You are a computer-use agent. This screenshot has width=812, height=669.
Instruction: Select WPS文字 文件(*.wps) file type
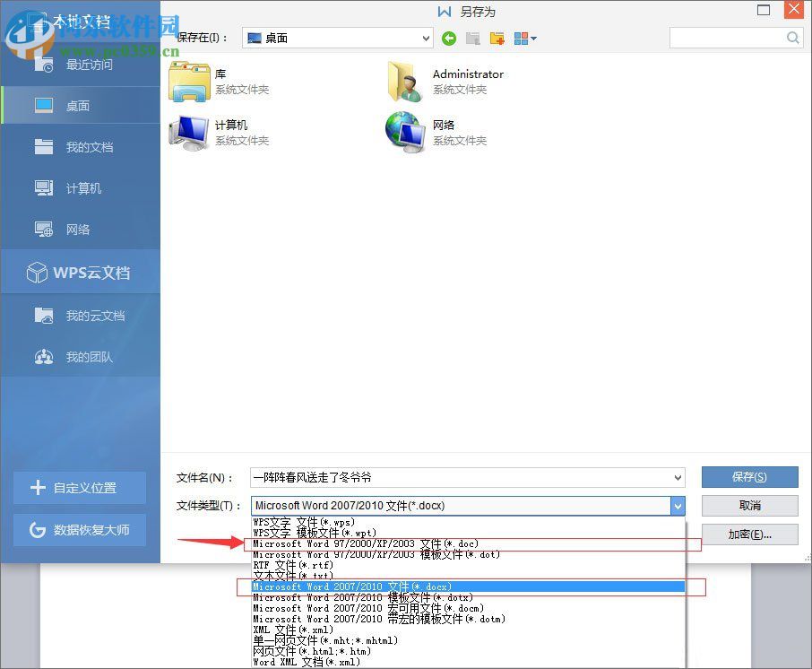358,522
